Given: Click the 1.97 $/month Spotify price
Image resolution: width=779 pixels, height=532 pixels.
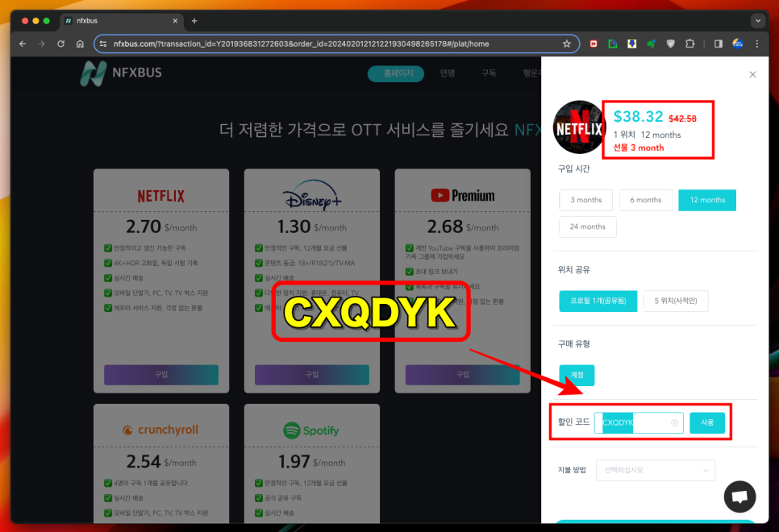Looking at the screenshot, I should coord(311,462).
